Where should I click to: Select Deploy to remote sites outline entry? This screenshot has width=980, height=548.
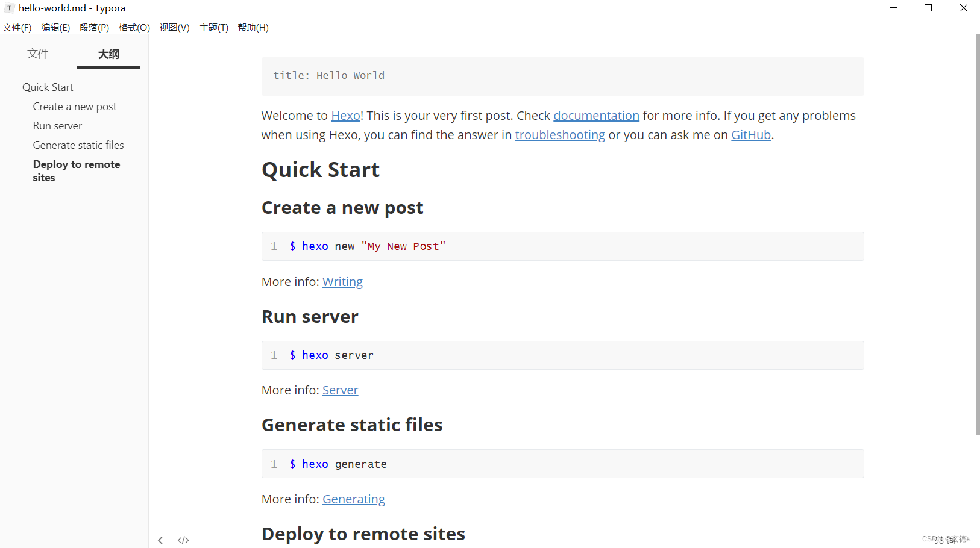[77, 171]
